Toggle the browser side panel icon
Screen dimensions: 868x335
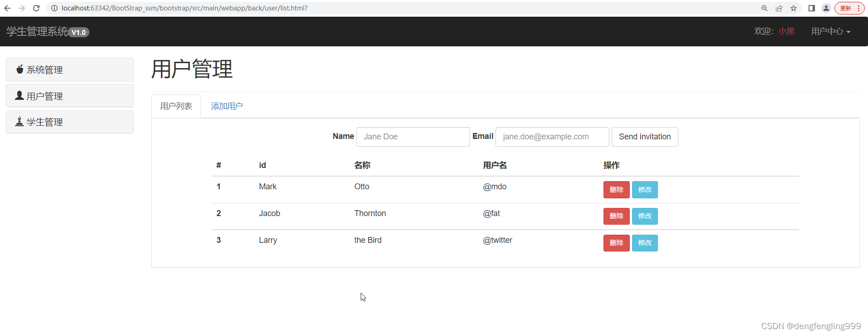812,8
